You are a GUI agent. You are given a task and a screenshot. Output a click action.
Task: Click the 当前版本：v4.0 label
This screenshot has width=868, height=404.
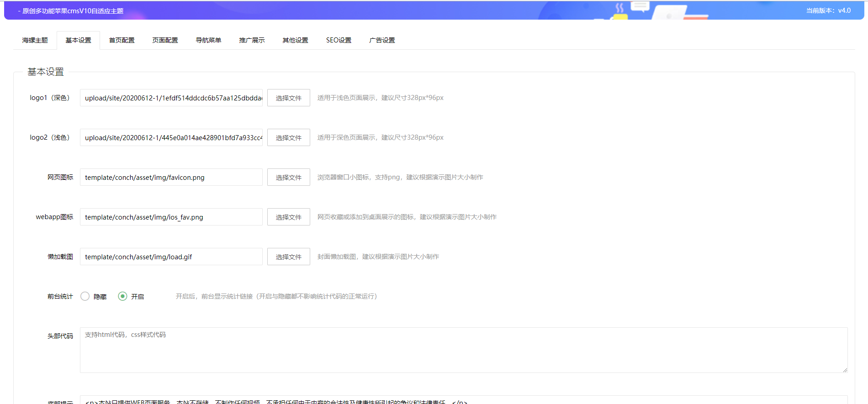(x=828, y=10)
